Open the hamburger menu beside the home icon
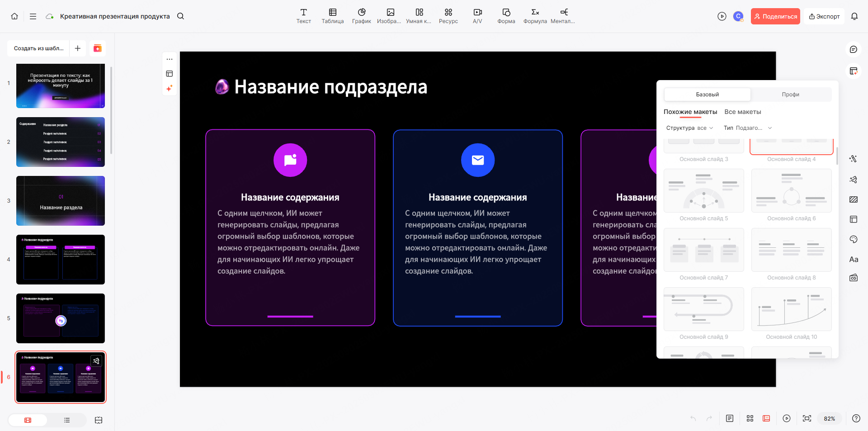Image resolution: width=868 pixels, height=431 pixels. click(33, 16)
